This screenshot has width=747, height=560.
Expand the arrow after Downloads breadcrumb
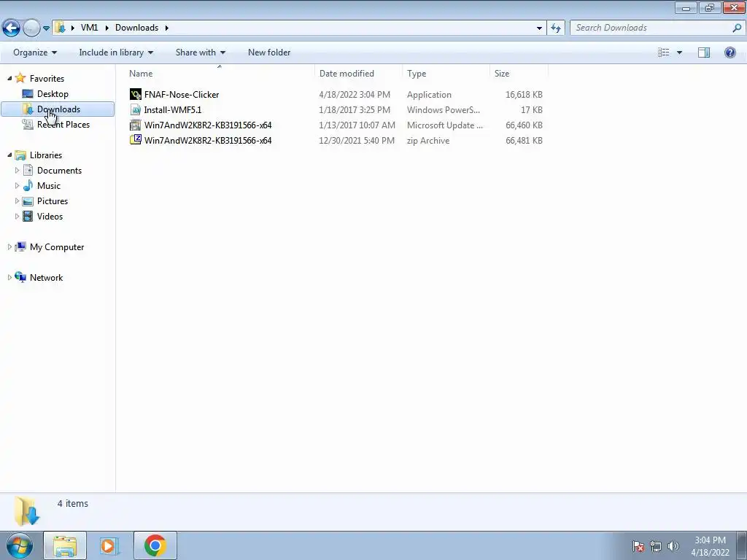(x=167, y=28)
